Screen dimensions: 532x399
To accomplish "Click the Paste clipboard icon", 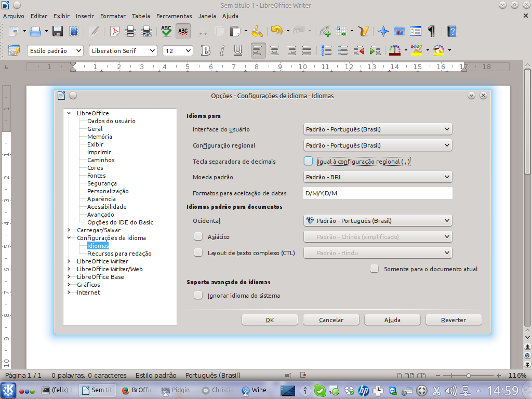I will click(234, 31).
